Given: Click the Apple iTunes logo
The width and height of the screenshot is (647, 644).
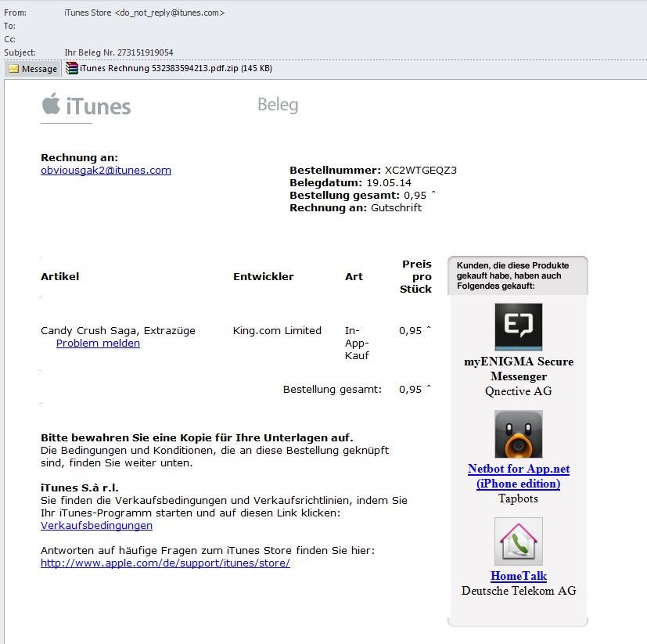Looking at the screenshot, I should 86,105.
